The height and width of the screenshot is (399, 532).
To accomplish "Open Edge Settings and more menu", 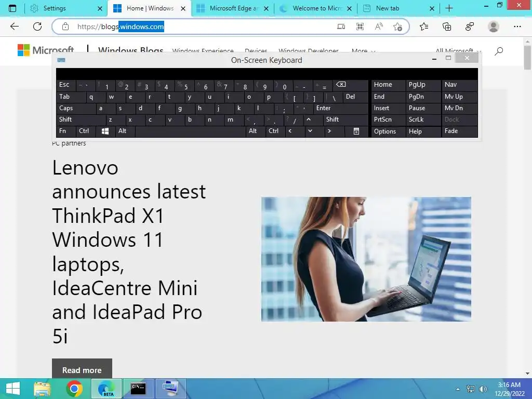I will pyautogui.click(x=517, y=26).
